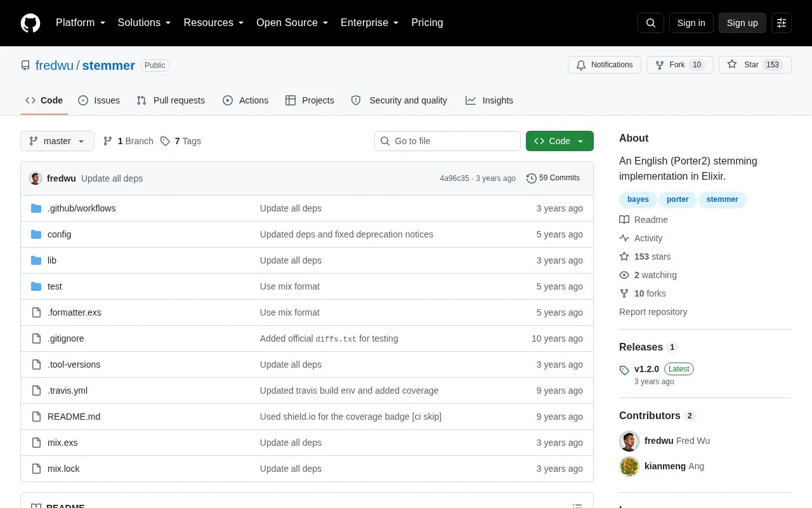Click the README.md file icon
The image size is (812, 508).
pyautogui.click(x=36, y=417)
